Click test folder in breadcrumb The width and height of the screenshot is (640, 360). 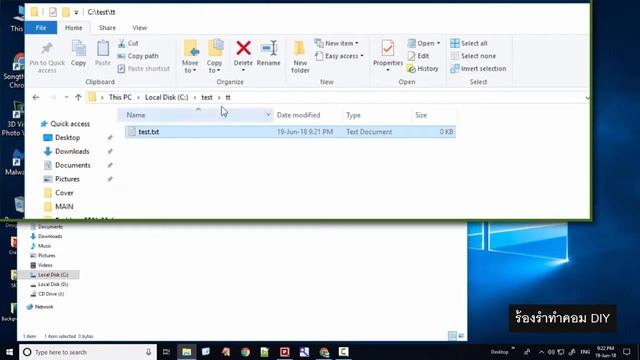click(207, 98)
